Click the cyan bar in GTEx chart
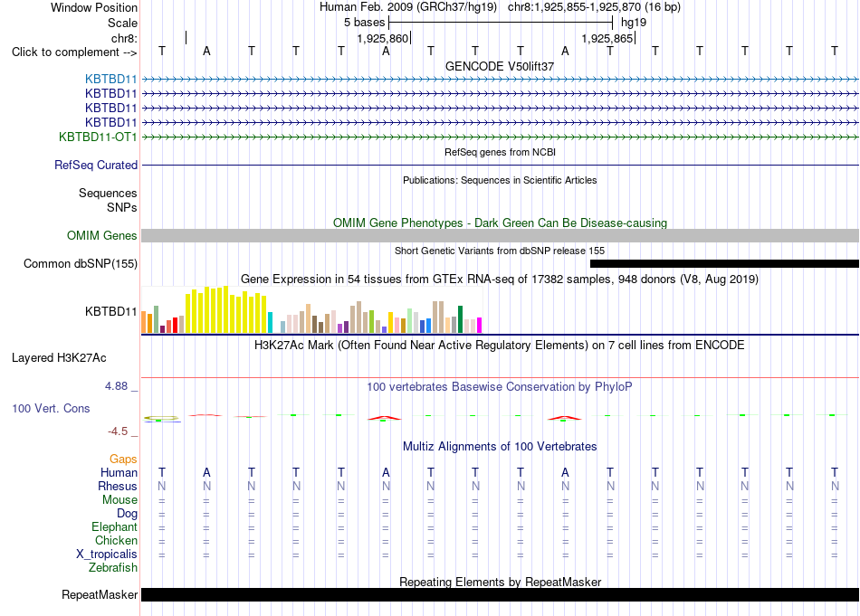The width and height of the screenshot is (860, 616). pos(270,322)
